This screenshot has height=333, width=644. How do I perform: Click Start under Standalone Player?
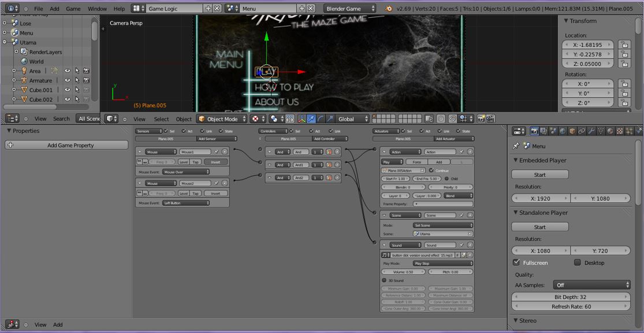(x=539, y=227)
